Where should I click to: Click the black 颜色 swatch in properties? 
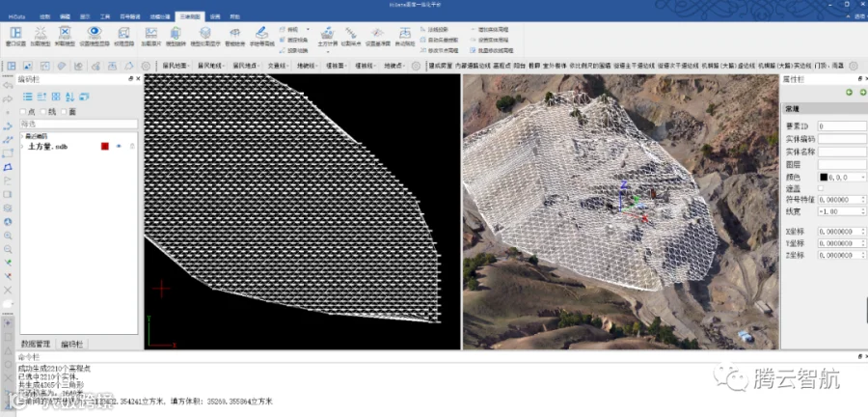click(x=824, y=178)
